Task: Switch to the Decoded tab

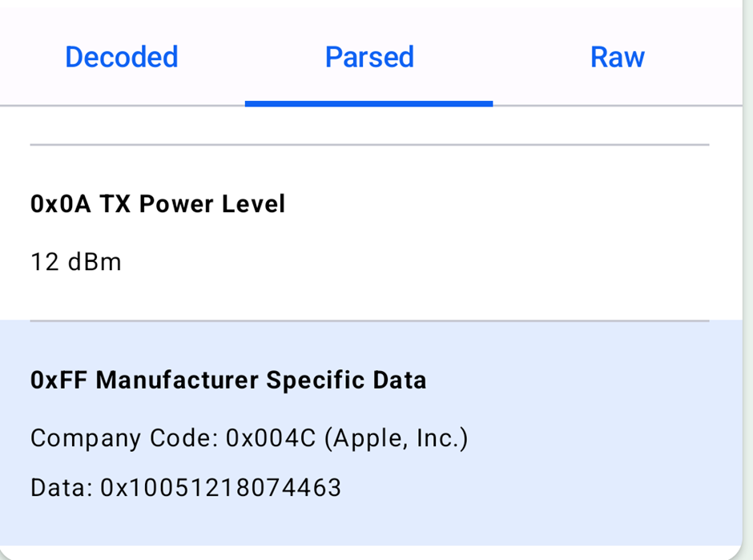Action: pyautogui.click(x=122, y=57)
